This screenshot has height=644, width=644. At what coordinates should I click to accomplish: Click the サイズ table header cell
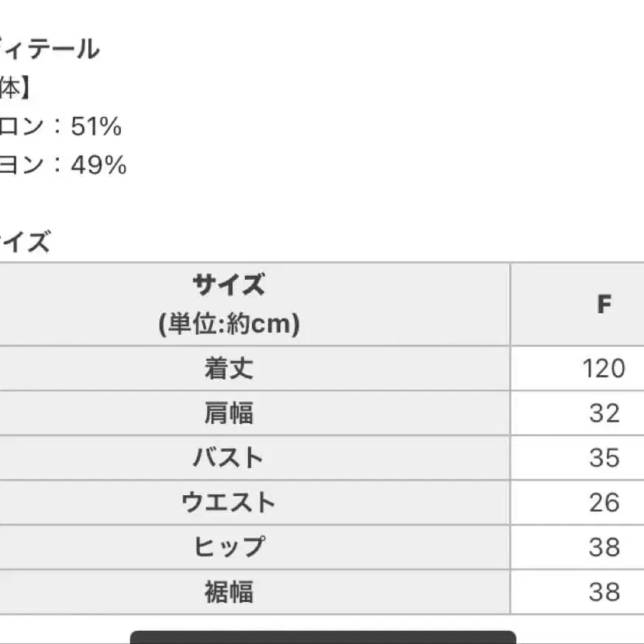pos(255,304)
